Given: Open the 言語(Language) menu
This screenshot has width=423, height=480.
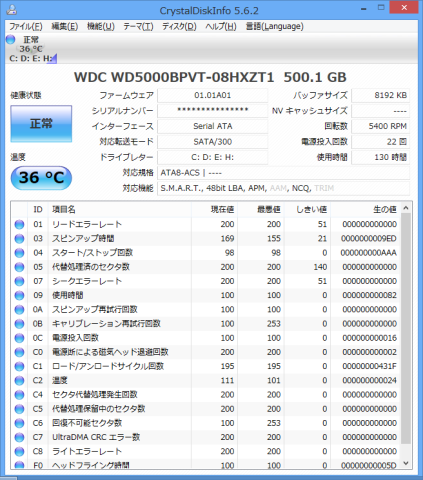Looking at the screenshot, I should click(x=274, y=26).
